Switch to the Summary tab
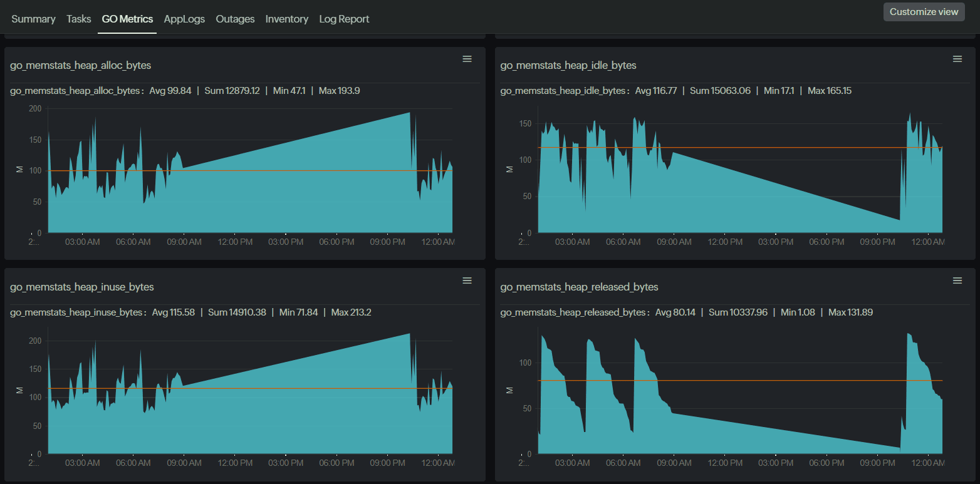Screen dimensions: 980x484 [x=33, y=19]
